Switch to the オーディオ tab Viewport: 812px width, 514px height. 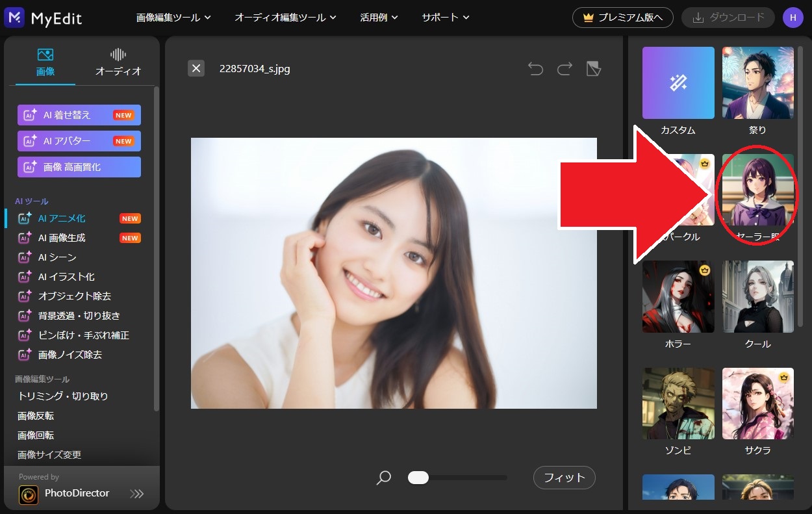pyautogui.click(x=118, y=62)
